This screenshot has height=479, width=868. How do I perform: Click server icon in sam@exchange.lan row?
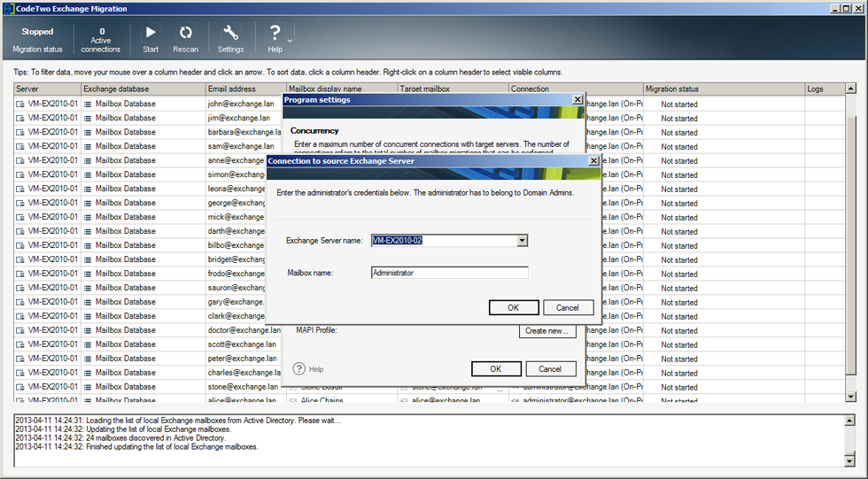[x=20, y=147]
